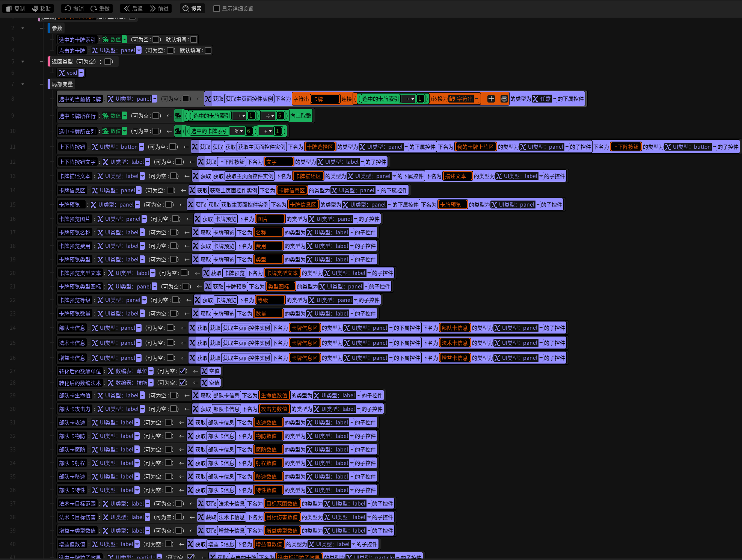
Task: Go forward using the 前进 icon
Action: point(153,9)
